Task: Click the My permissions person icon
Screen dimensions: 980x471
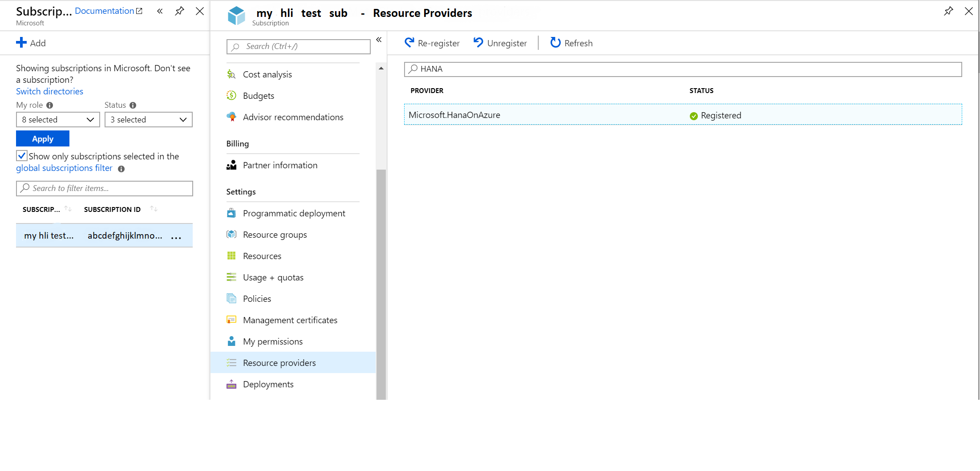Action: [x=231, y=341]
